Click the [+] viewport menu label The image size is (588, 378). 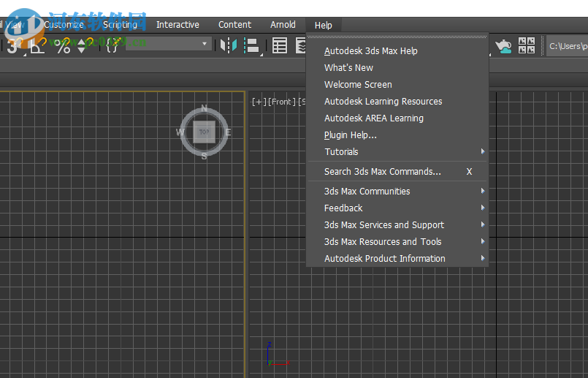coord(259,102)
